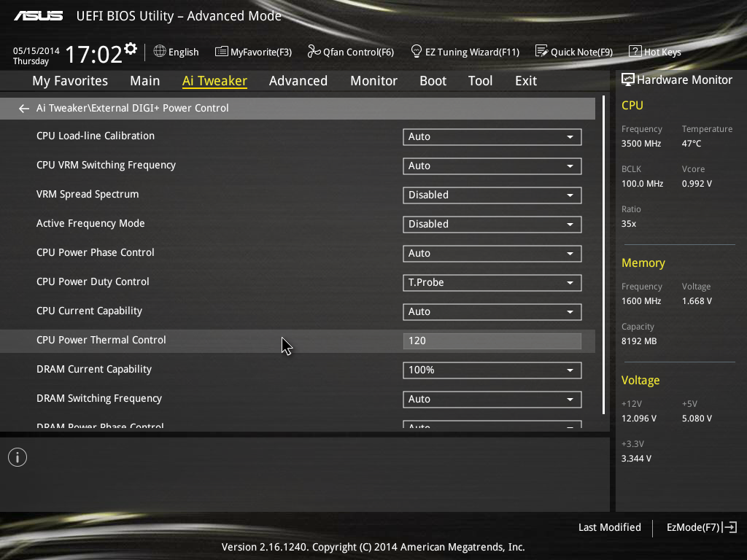Select CPU Current Capability label
This screenshot has height=560, width=747.
tap(89, 311)
